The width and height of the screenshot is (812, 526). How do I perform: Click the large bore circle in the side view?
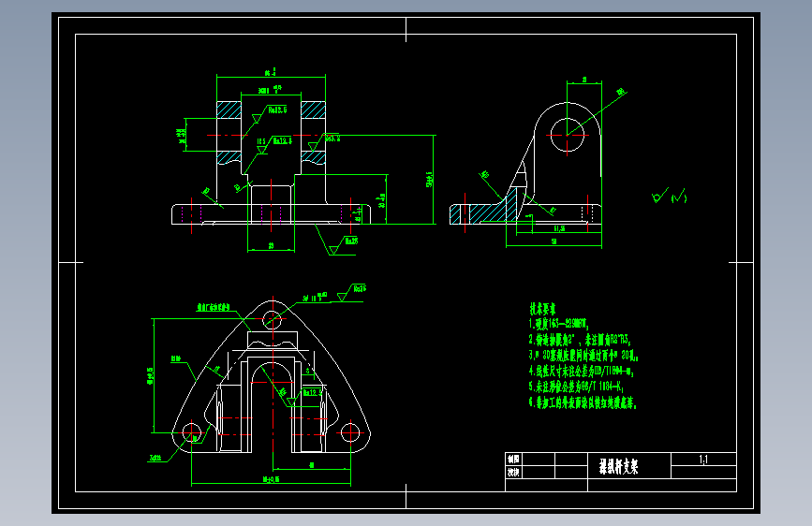coord(567,135)
